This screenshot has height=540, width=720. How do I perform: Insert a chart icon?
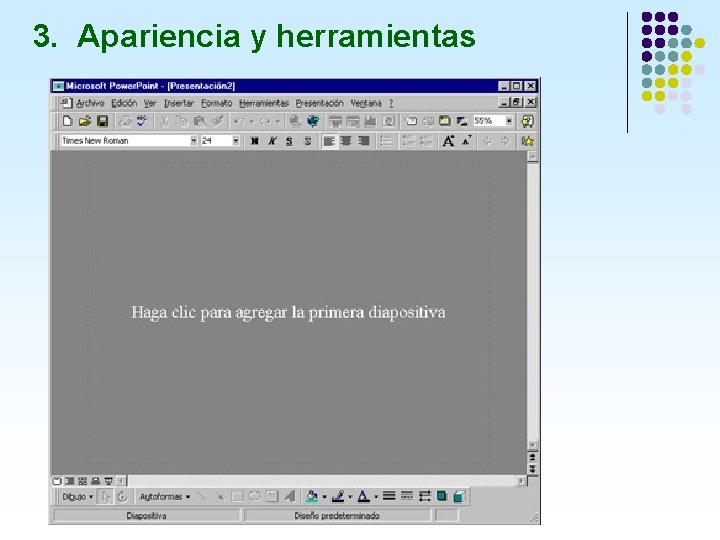pyautogui.click(x=370, y=121)
